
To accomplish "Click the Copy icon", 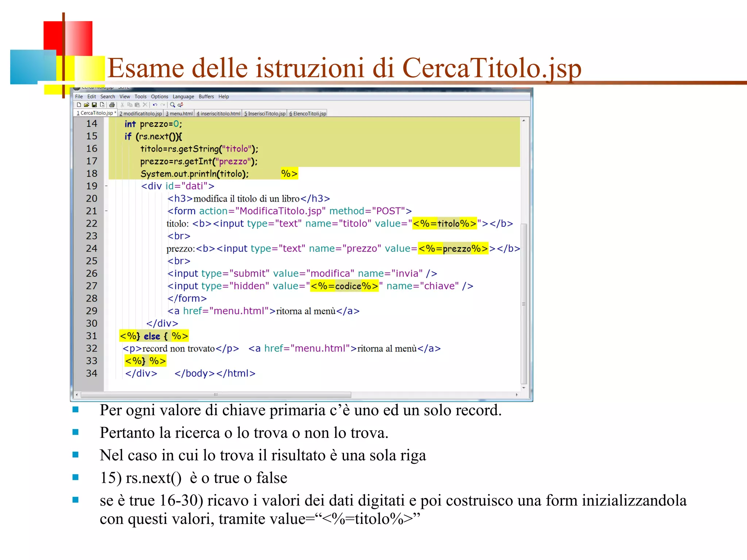I will 130,105.
